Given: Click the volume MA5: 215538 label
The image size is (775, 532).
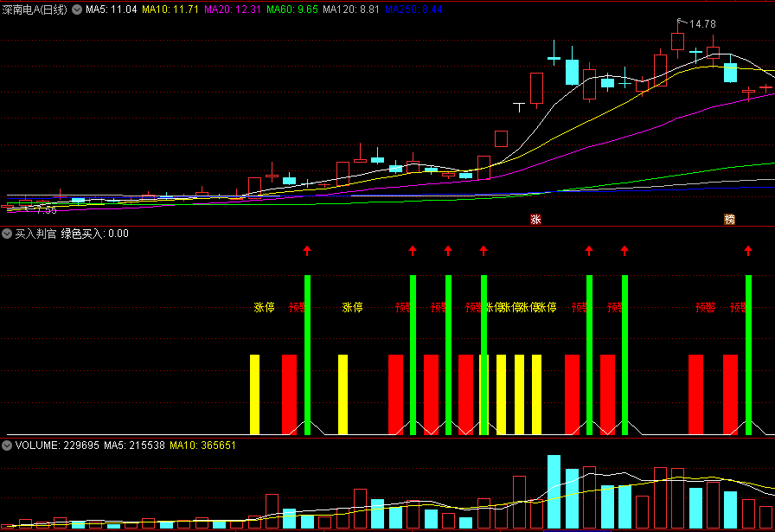Looking at the screenshot, I should [x=134, y=445].
